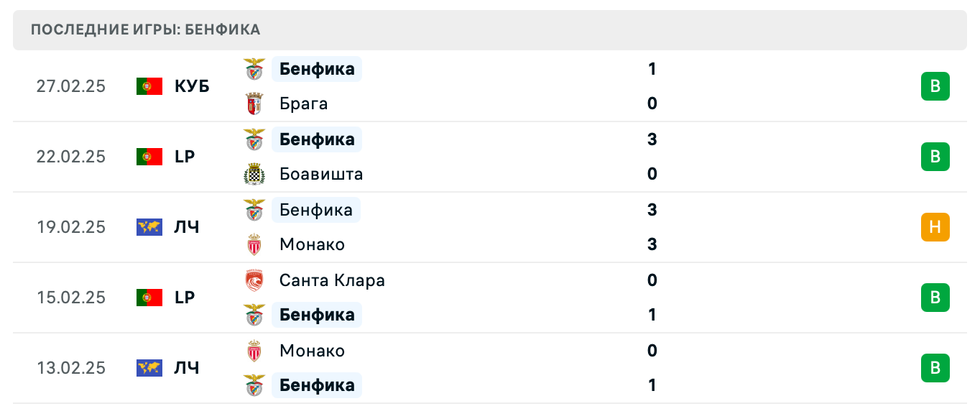Image resolution: width=980 pixels, height=414 pixels.
Task: Click the green В badge for 27.02.25
Action: point(935,86)
